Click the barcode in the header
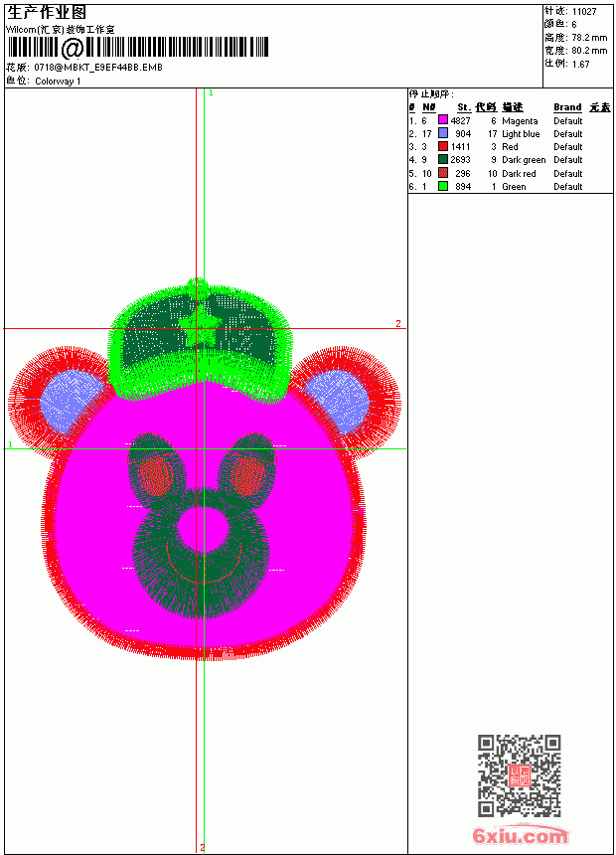 coord(138,48)
